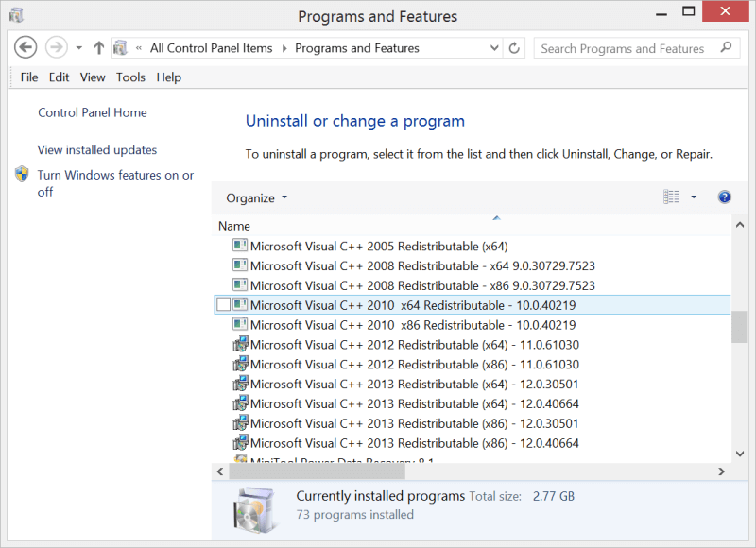Click the Forward navigation arrow

[x=57, y=48]
